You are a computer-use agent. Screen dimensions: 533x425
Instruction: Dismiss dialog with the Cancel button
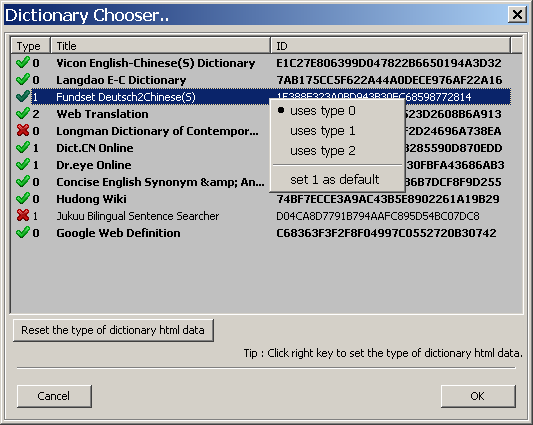pyautogui.click(x=54, y=396)
